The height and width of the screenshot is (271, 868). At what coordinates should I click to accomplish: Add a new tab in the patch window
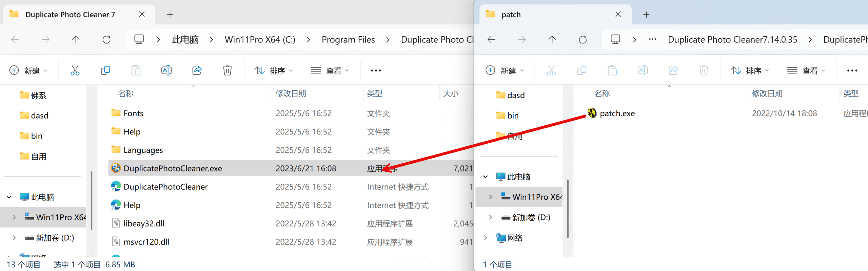pos(646,15)
